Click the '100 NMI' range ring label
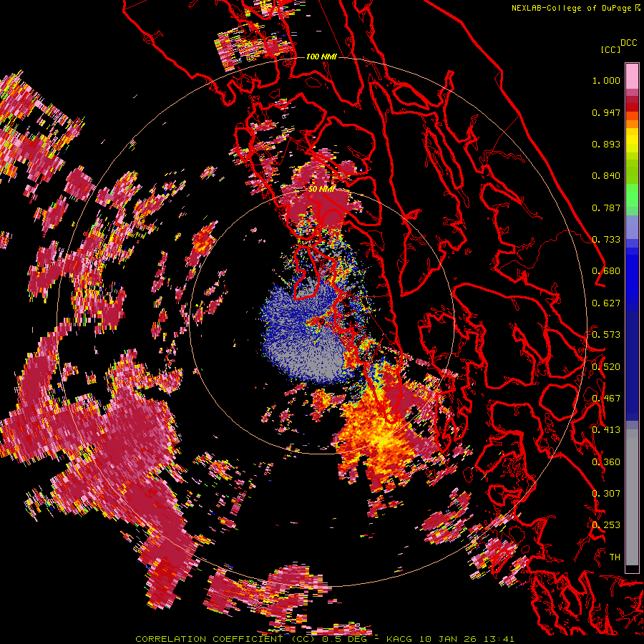Screen dimensions: 644x644 tap(321, 57)
